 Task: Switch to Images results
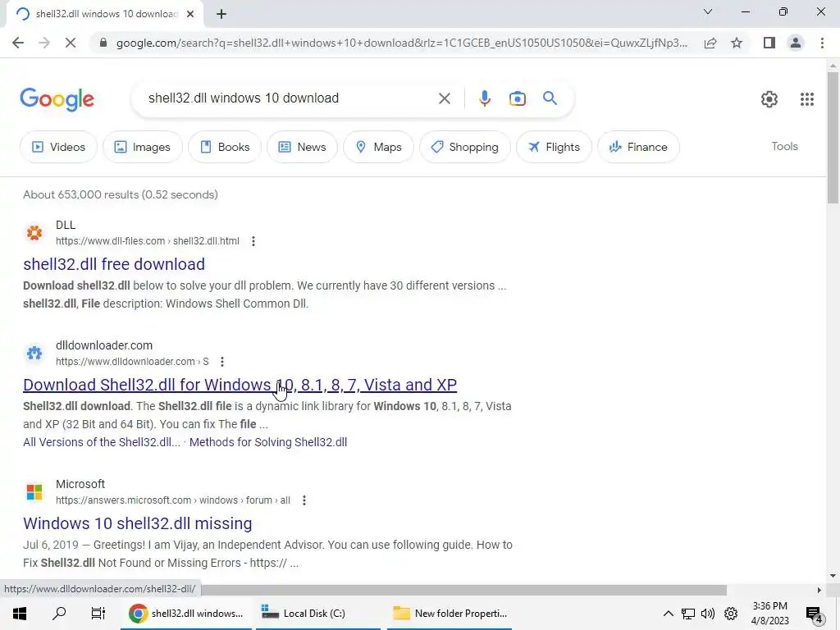click(x=143, y=147)
